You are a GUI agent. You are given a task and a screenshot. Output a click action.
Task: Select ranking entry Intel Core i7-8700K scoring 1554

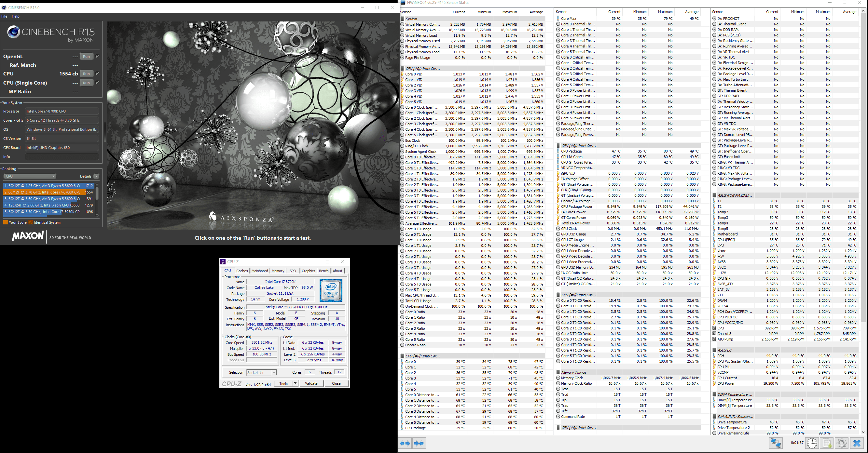(x=49, y=192)
